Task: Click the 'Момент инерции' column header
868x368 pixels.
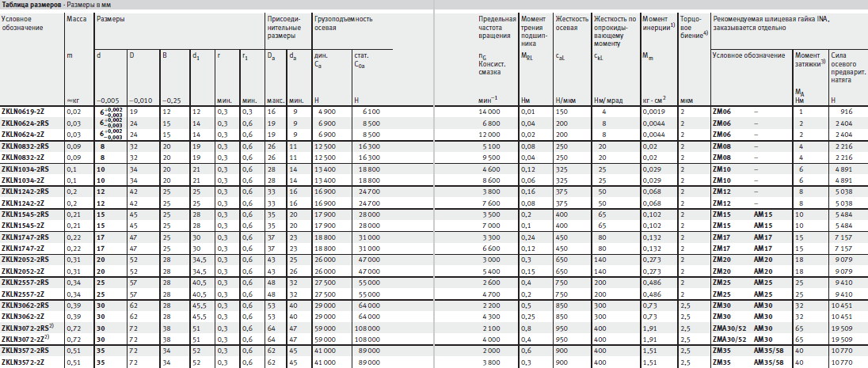Action: 658,23
